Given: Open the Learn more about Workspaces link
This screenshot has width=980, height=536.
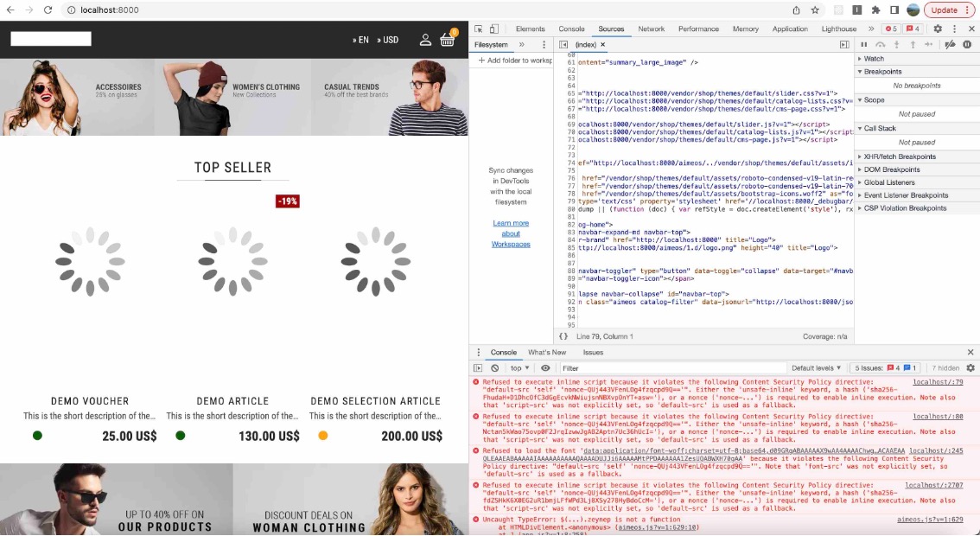Looking at the screenshot, I should pos(511,233).
